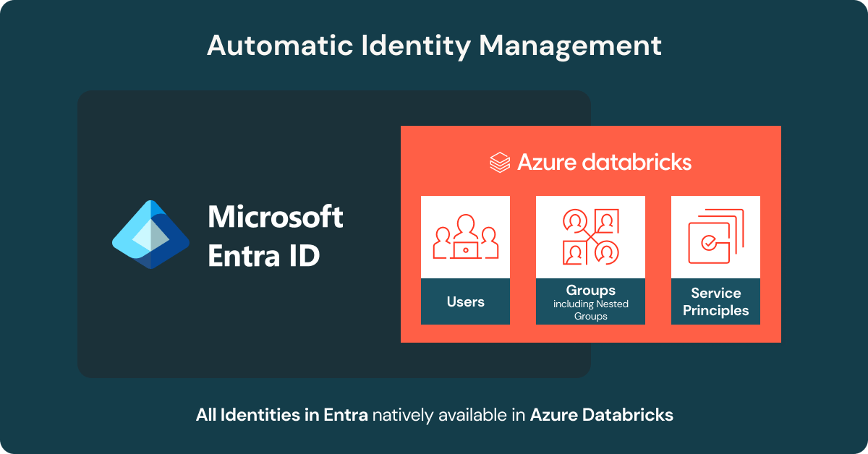Click the Service Principles label
Screen dimensions: 868x454
coord(715,301)
